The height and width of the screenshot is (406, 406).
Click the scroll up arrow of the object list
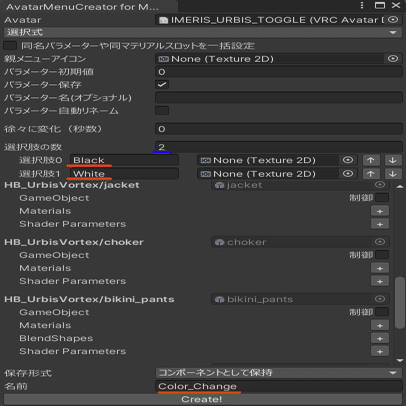(400, 186)
